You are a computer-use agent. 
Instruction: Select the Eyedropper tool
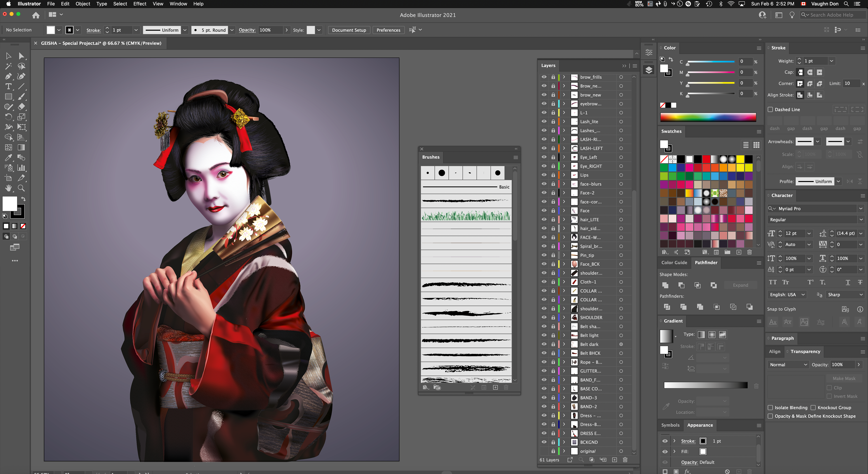[9, 157]
